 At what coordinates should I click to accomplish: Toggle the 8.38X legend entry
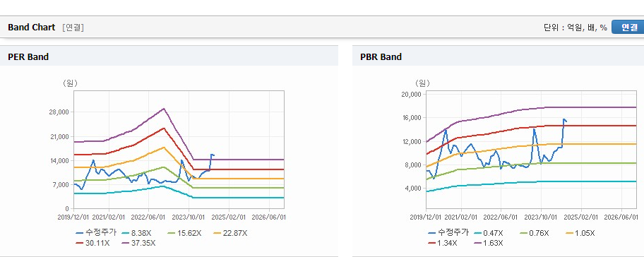click(138, 233)
